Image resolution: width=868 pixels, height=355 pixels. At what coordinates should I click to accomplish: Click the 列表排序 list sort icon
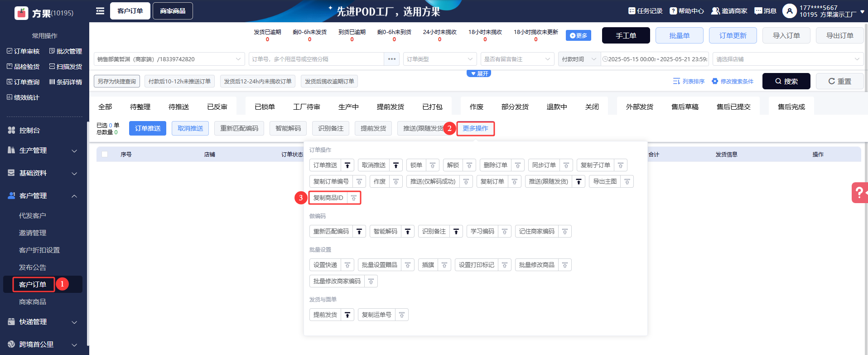pos(676,81)
